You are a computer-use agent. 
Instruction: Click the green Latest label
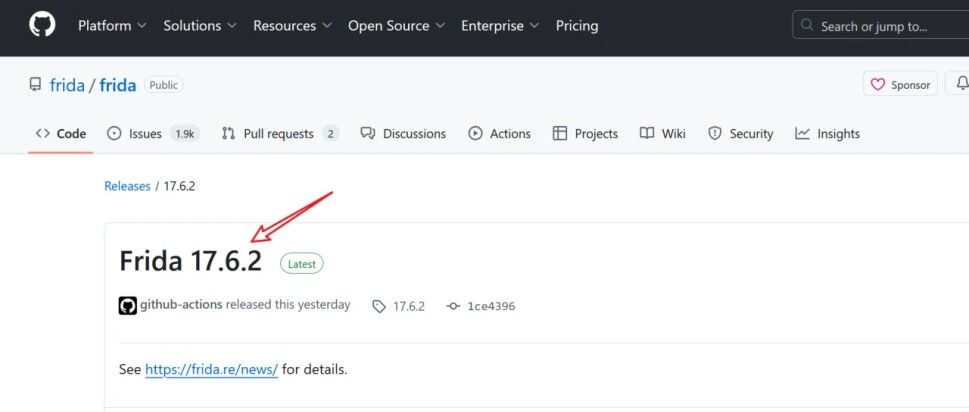pyautogui.click(x=302, y=264)
